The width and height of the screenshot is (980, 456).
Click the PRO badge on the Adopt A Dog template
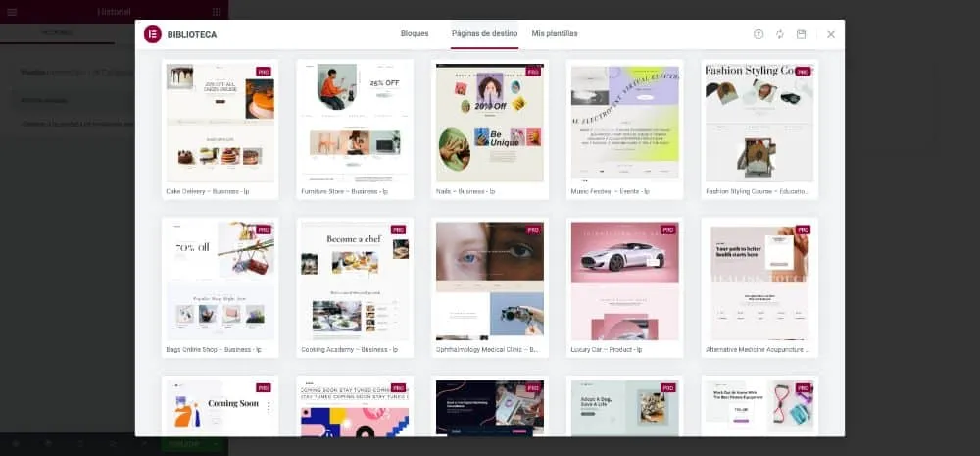coord(668,387)
